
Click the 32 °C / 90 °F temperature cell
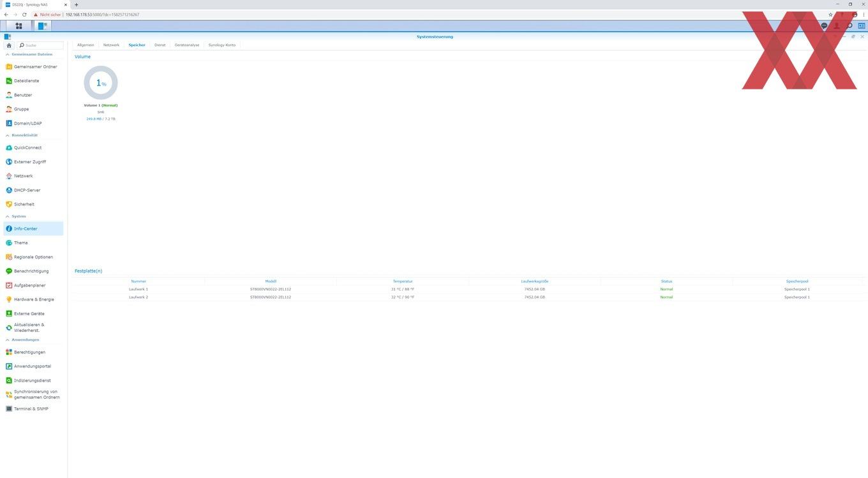tap(403, 297)
